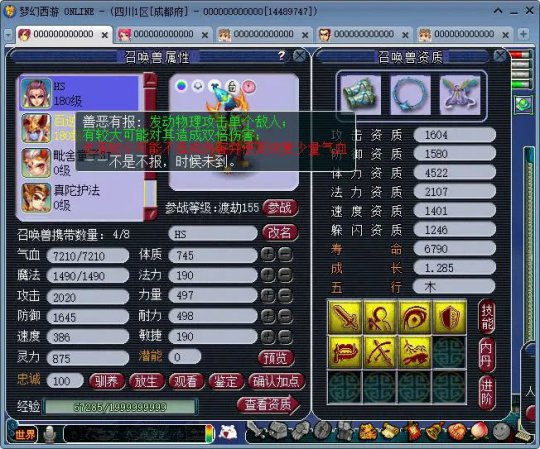Click the pet name field containing HS

tap(212, 233)
